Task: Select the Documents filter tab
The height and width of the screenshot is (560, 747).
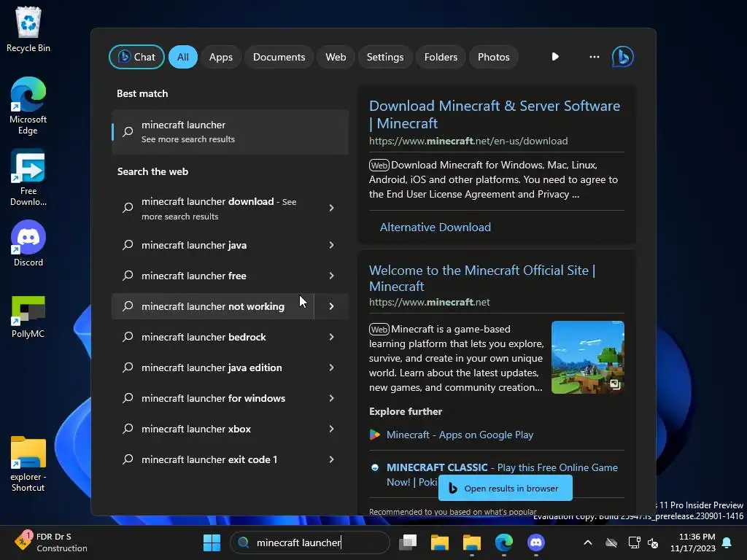Action: [x=279, y=57]
